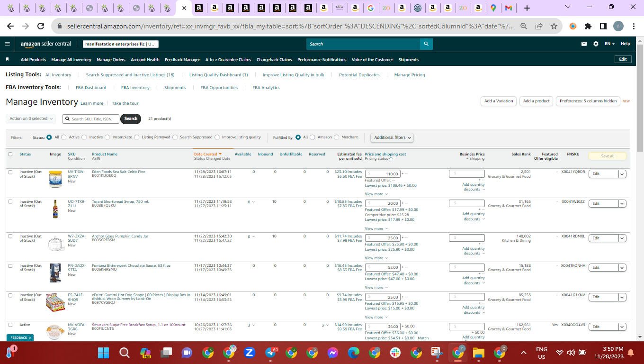This screenshot has height=364, width=644.
Task: Open the Seller Central messages envelope icon
Action: pos(584,44)
